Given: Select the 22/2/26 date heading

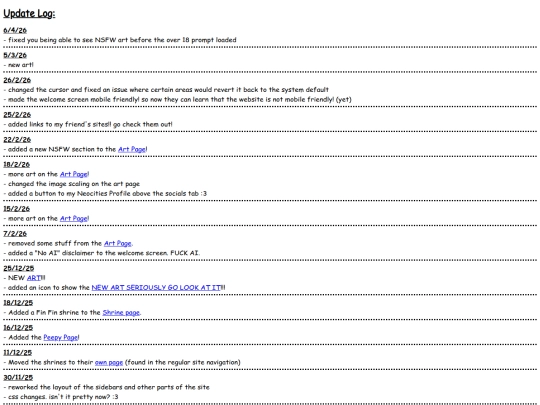Looking at the screenshot, I should [x=17, y=139].
